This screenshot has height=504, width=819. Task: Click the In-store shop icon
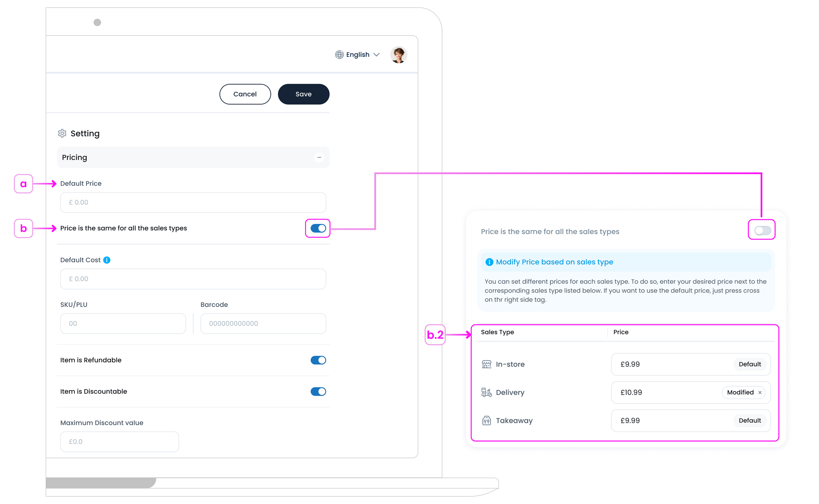tap(486, 364)
